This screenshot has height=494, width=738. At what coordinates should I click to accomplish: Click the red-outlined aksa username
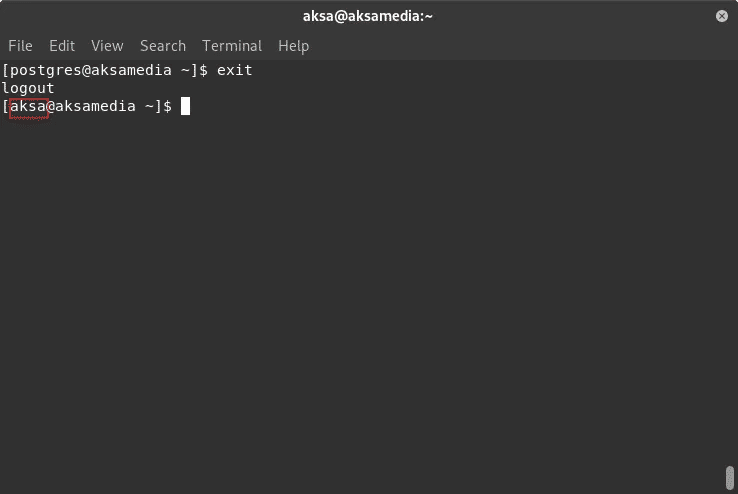pyautogui.click(x=29, y=108)
